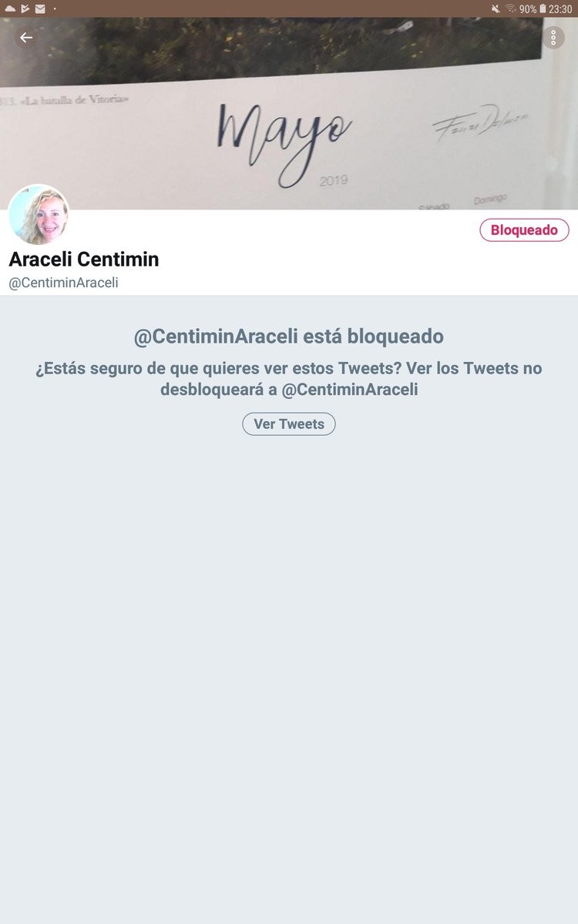The width and height of the screenshot is (578, 924).
Task: Tap the Play Store notification icon
Action: coord(25,9)
